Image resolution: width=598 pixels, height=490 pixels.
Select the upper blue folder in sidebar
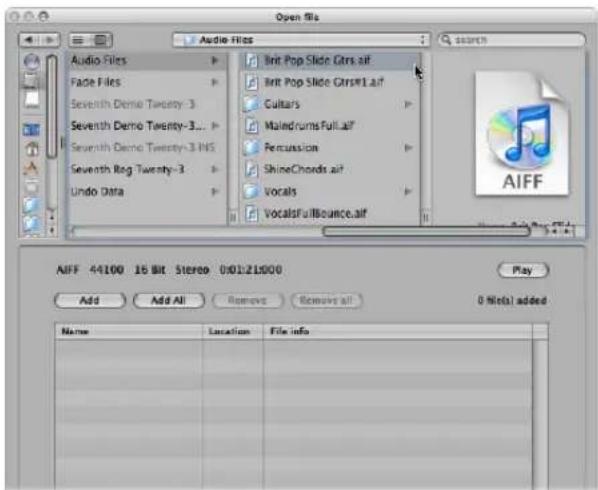click(x=32, y=205)
